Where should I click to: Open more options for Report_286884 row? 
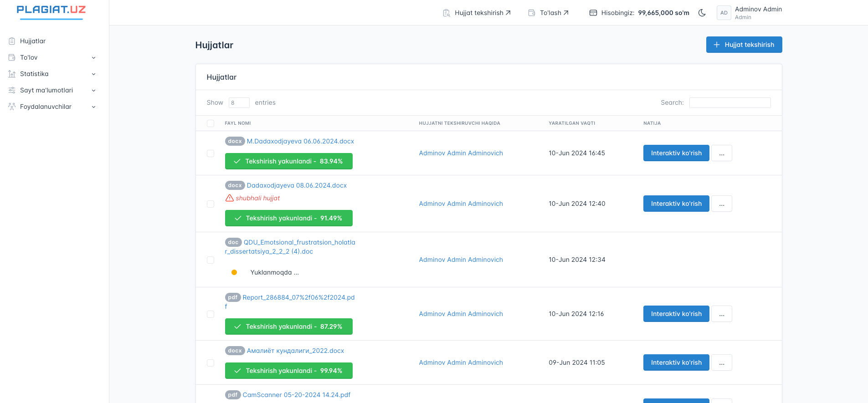[722, 314]
